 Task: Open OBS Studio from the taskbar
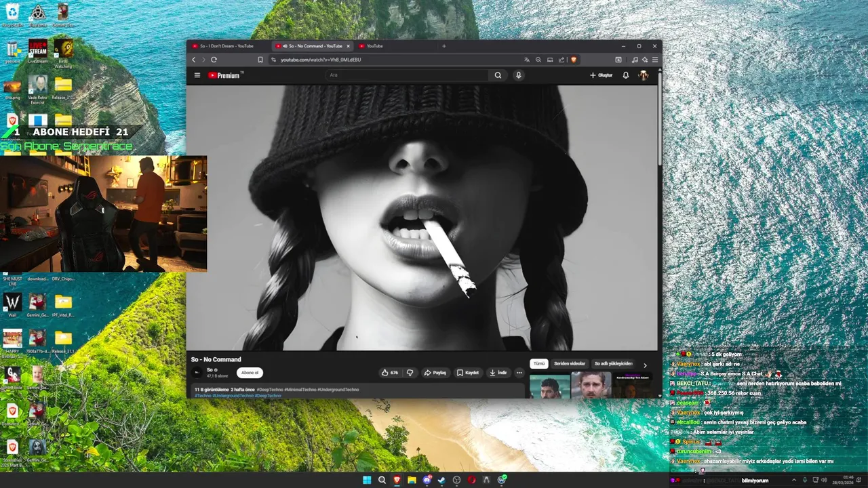pyautogui.click(x=456, y=480)
